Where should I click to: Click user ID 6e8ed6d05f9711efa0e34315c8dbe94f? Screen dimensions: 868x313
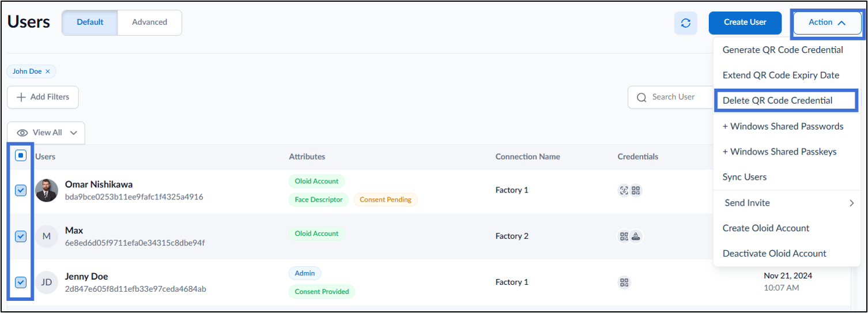tap(135, 243)
